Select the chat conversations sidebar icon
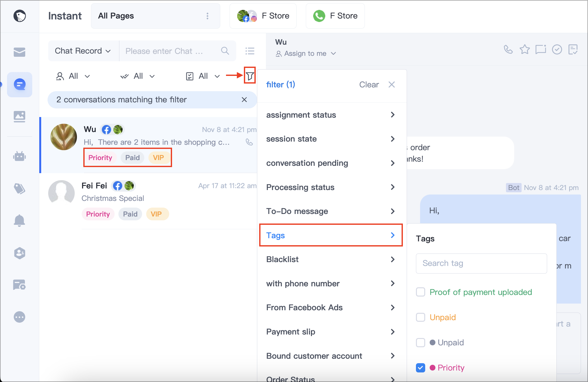 19,84
